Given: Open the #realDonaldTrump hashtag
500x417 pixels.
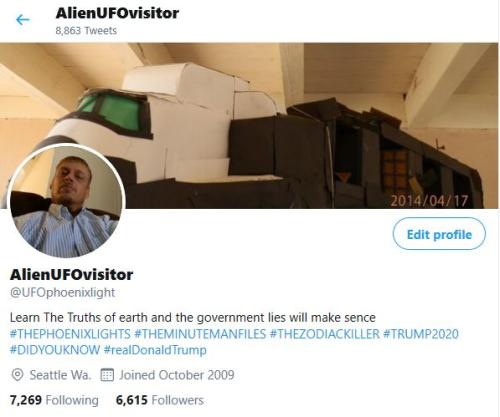Looking at the screenshot, I should (155, 350).
